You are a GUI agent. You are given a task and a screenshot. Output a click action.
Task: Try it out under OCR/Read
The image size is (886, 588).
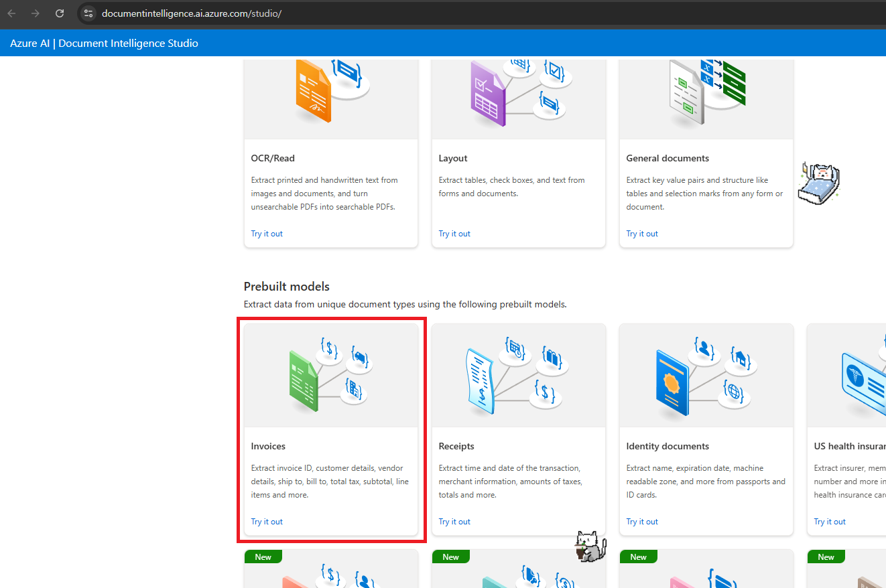pos(267,234)
